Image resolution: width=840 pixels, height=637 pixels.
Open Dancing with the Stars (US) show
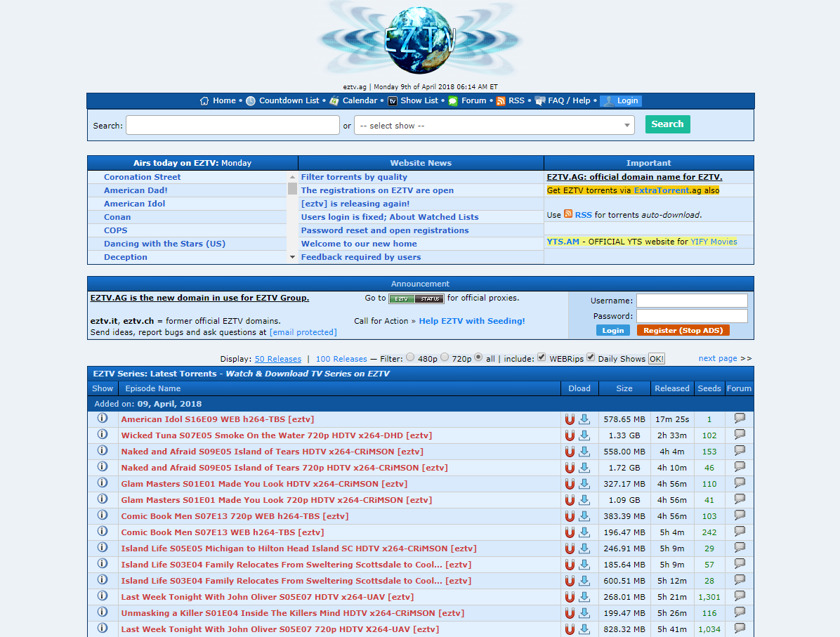[164, 244]
